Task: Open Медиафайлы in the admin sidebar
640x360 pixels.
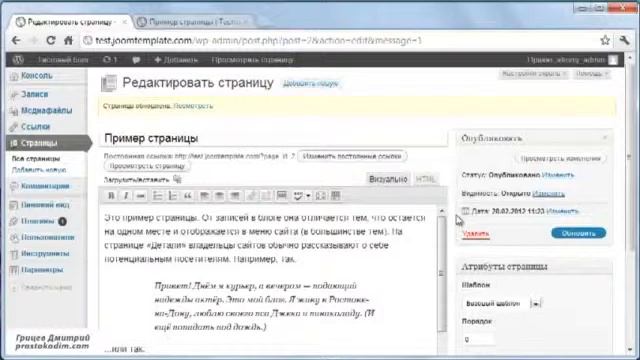Action: pos(46,111)
